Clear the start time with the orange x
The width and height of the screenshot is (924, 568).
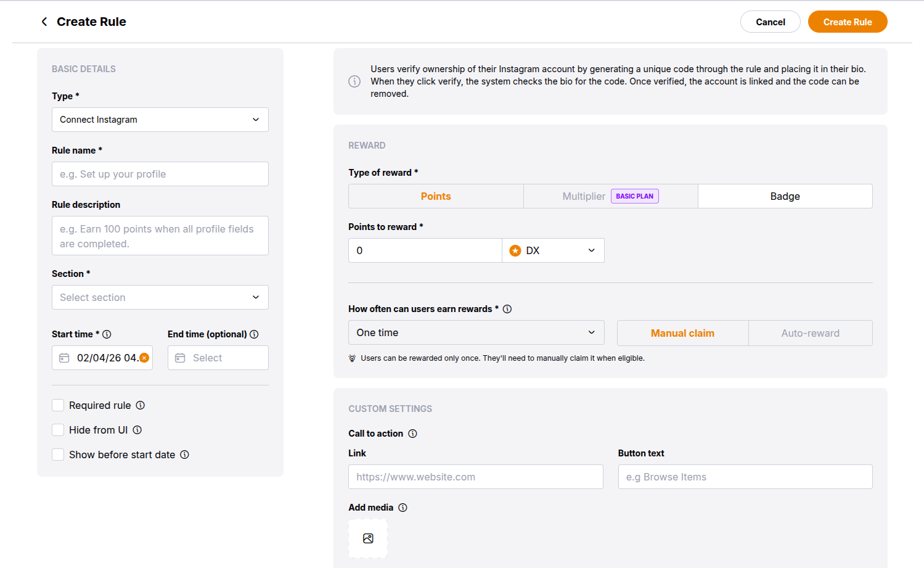(x=144, y=358)
